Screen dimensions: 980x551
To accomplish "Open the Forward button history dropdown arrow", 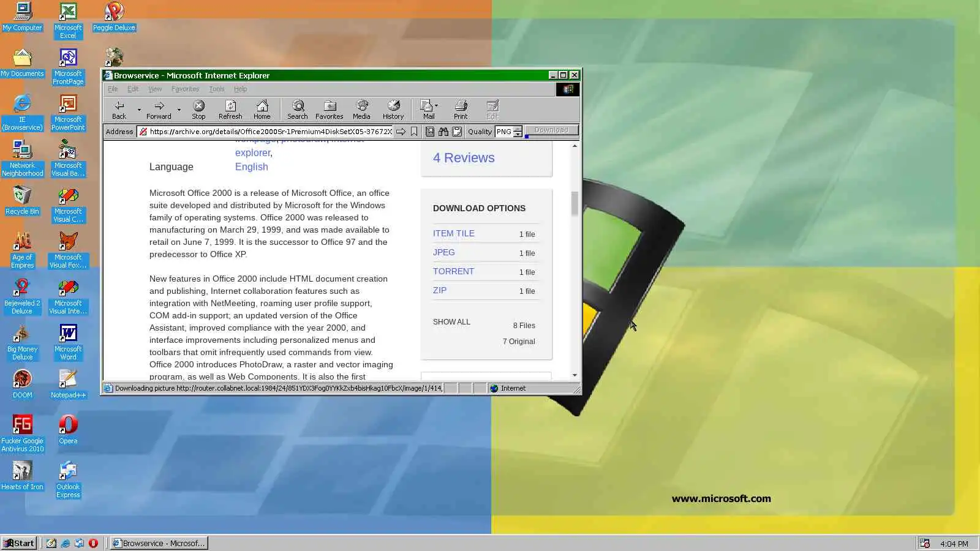I will coord(179,110).
